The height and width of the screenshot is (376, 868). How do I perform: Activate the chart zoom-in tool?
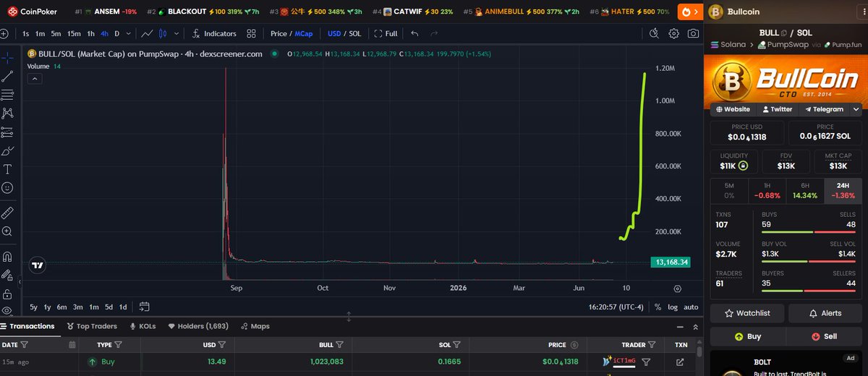[x=8, y=231]
